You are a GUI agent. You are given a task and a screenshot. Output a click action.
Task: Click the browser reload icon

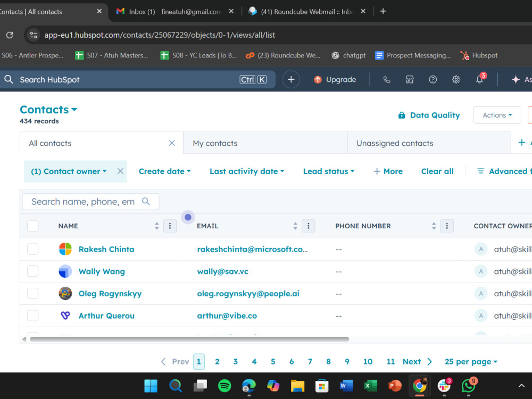coord(10,35)
